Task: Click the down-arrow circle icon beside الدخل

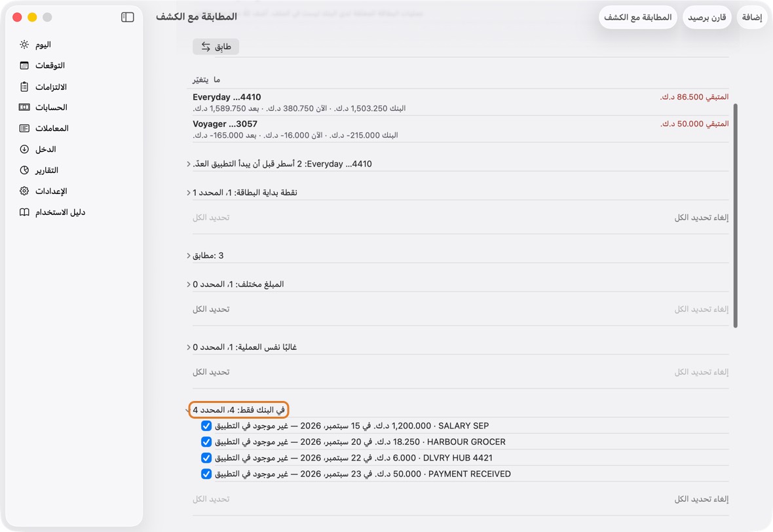Action: pos(24,149)
